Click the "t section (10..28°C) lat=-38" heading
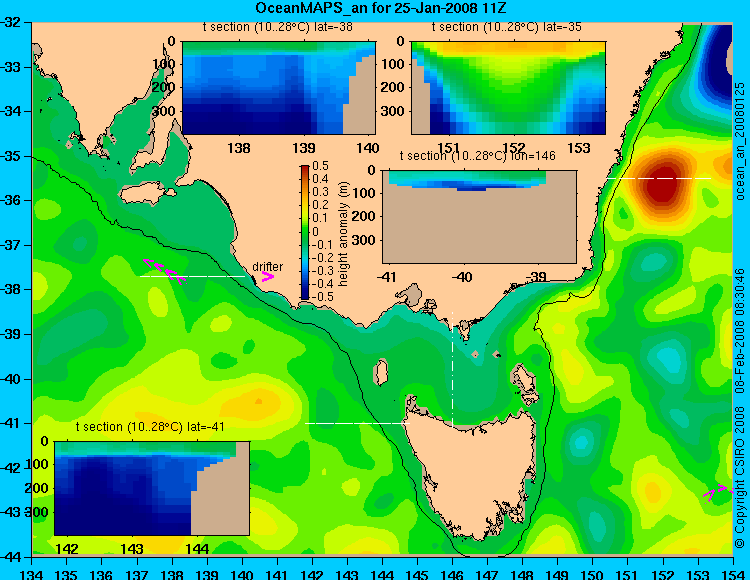The image size is (750, 580). [277, 27]
